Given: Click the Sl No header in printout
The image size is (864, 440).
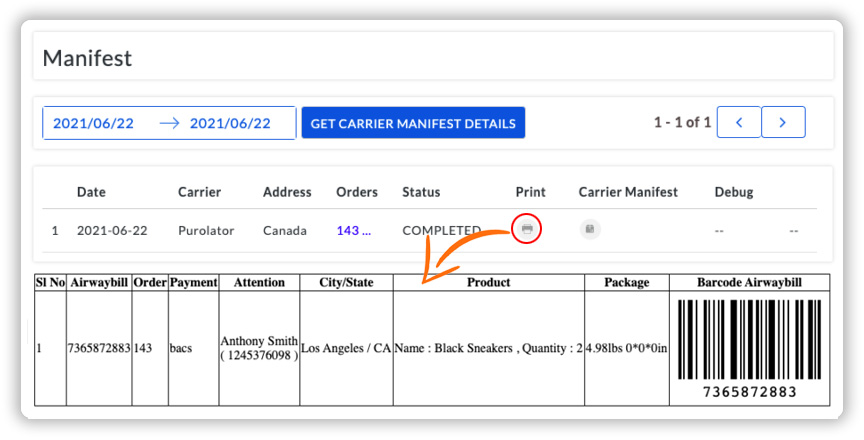Looking at the screenshot, I should tap(50, 283).
